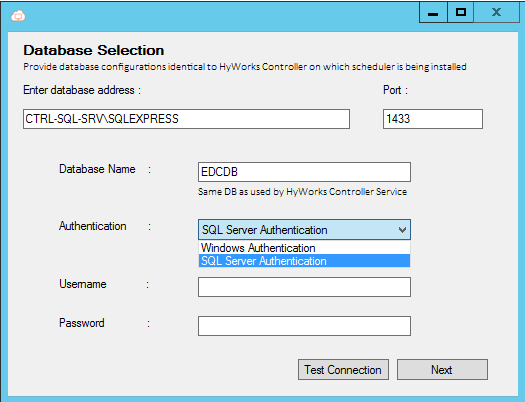Click the 'Provide database configurations identical' description text
Image resolution: width=525 pixels, height=402 pixels.
coord(244,67)
